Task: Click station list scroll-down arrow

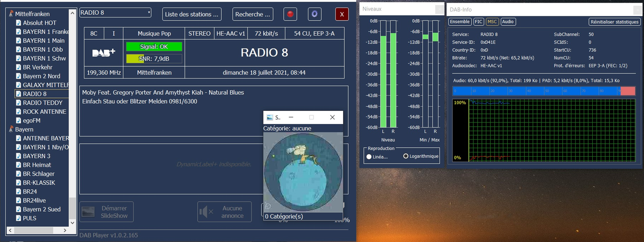Action: 73,223
